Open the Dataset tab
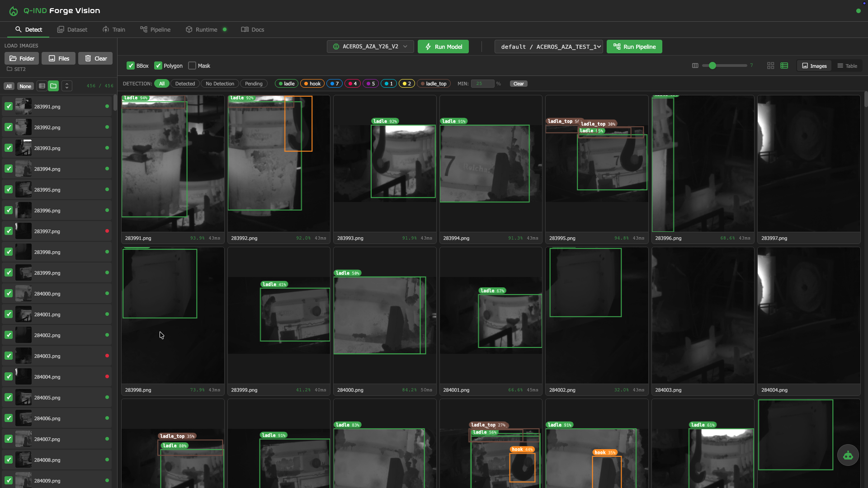 pos(72,30)
